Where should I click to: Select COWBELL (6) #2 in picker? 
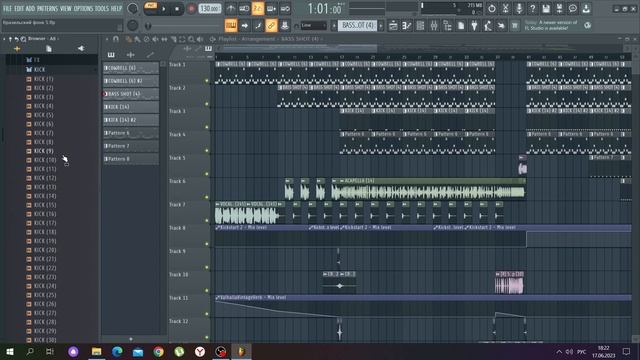(131, 81)
